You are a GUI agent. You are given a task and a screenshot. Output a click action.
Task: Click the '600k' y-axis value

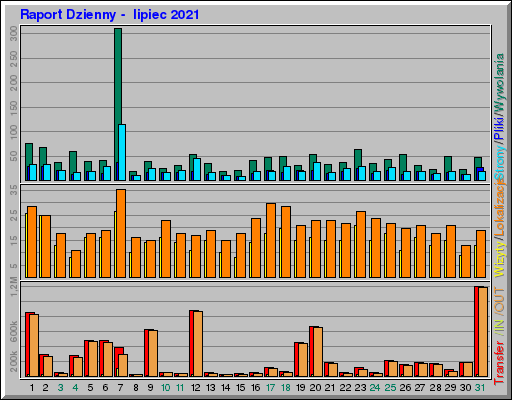coord(14,331)
